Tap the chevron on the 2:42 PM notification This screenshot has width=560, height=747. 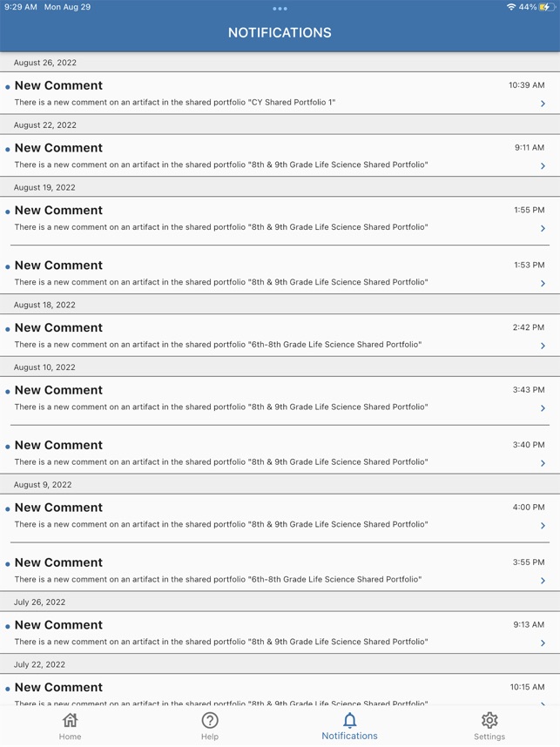543,346
